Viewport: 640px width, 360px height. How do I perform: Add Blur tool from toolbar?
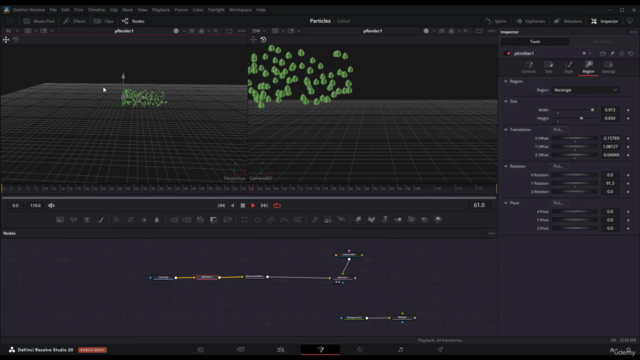coord(157,220)
